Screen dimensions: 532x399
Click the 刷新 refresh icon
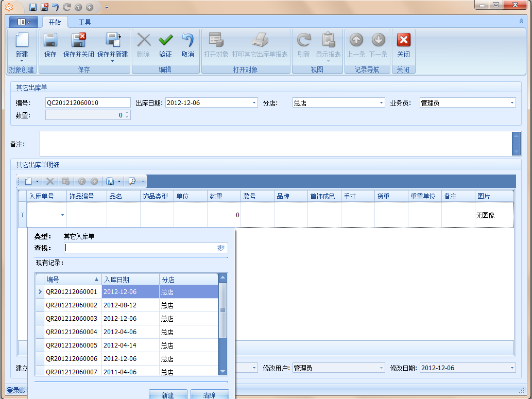tap(304, 40)
